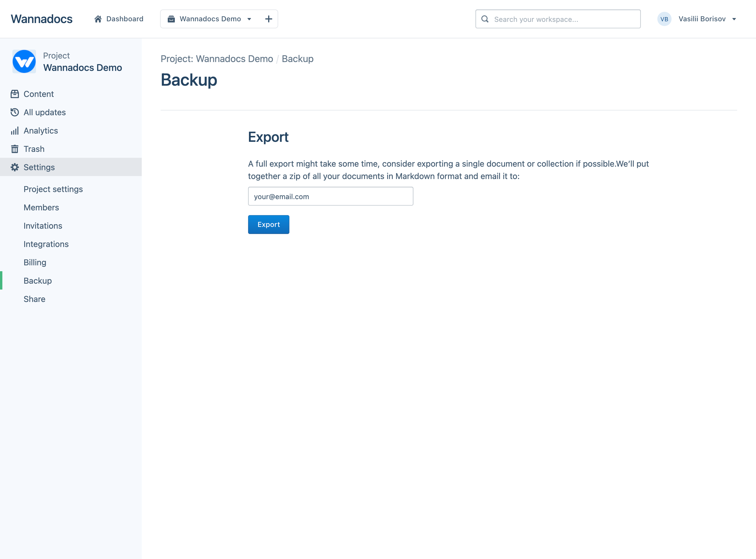Screen dimensions: 756x559
Task: Click the Analytics bar chart icon
Action: click(14, 131)
